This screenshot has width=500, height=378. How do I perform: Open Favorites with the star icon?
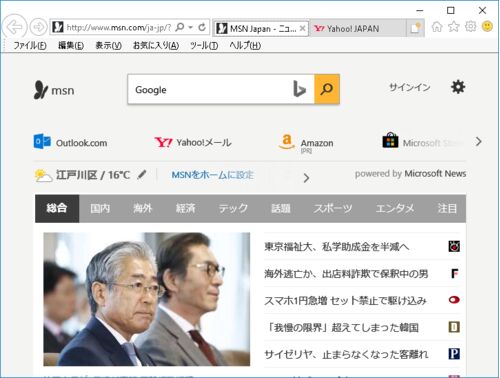coord(454,26)
